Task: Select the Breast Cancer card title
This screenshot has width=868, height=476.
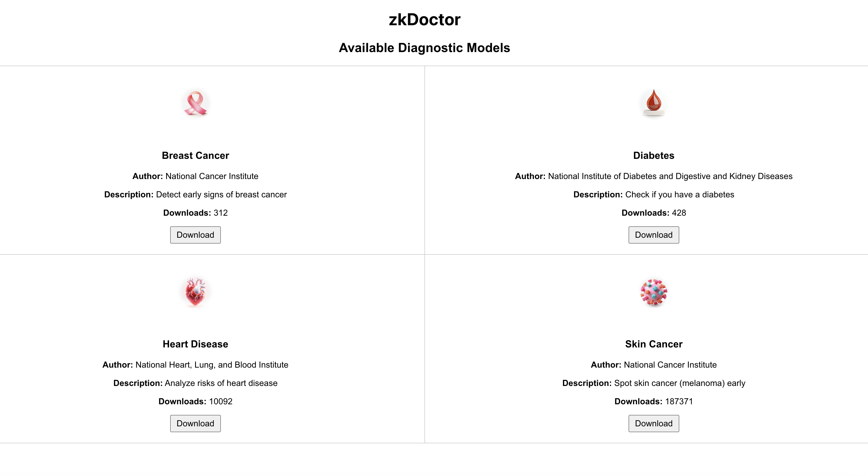Action: [195, 155]
